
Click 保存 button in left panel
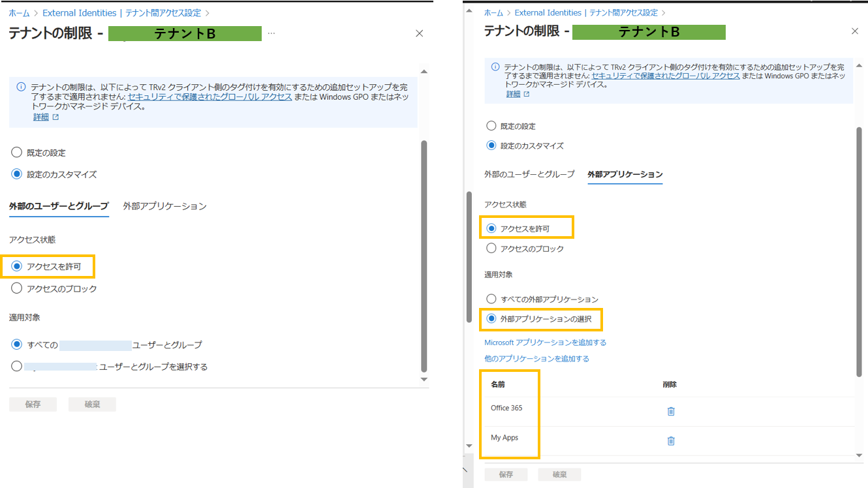[33, 404]
